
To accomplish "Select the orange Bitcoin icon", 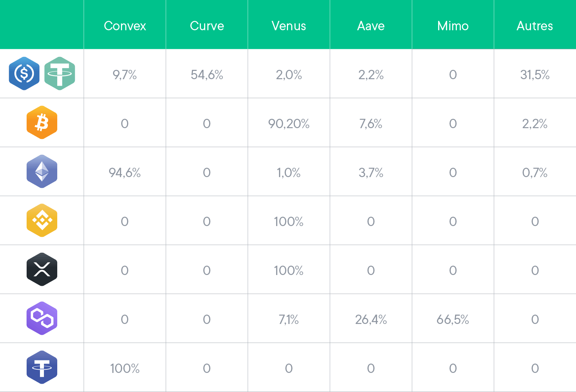I will pyautogui.click(x=42, y=122).
